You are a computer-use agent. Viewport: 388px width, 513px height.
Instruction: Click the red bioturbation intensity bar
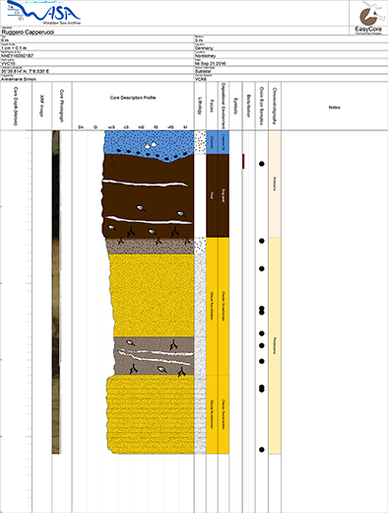click(x=243, y=161)
